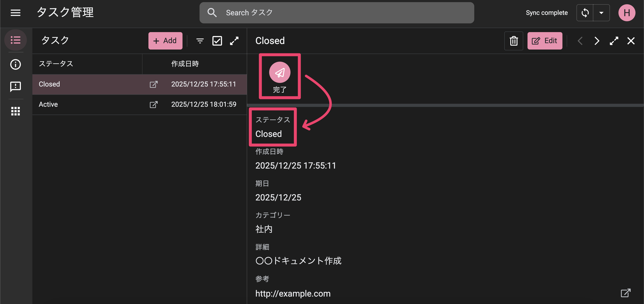Delete the Closed task with the trash icon
Viewport: 644px width, 304px height.
pos(513,41)
